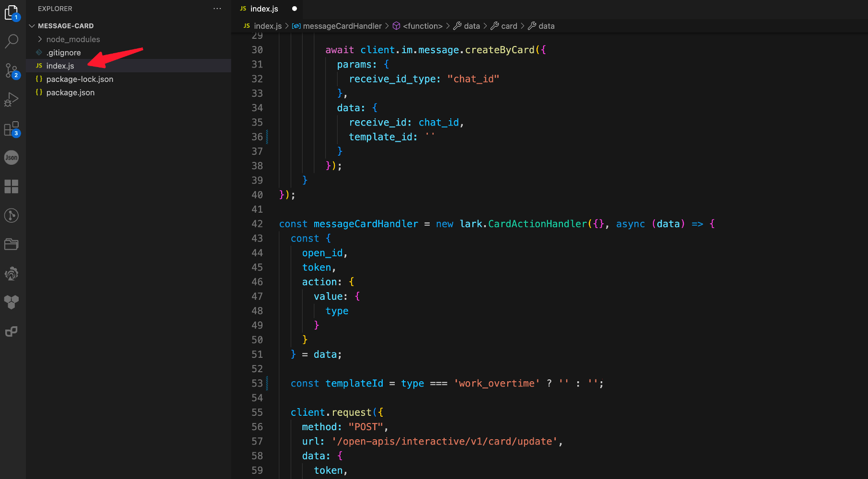Click the hexagon cluster icon in activity bar
Image resolution: width=868 pixels, height=479 pixels.
[11, 302]
